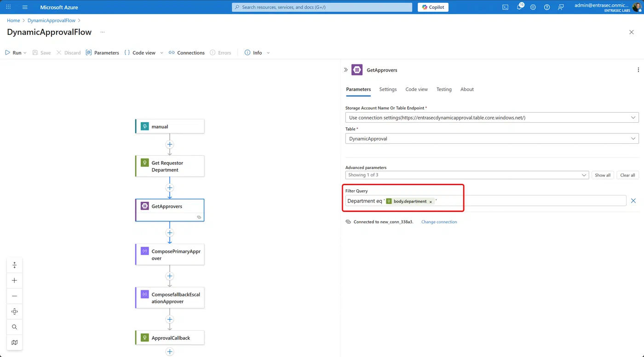Open the portal hamburger menu

point(25,7)
